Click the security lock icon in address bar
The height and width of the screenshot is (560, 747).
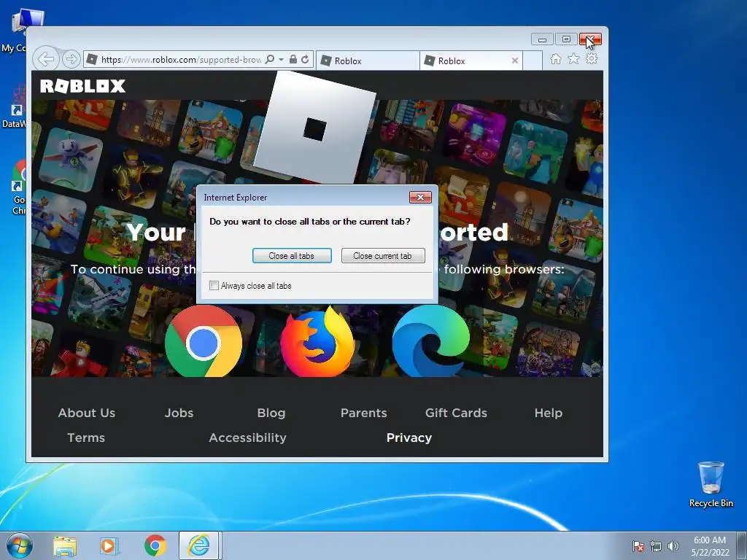pyautogui.click(x=293, y=59)
